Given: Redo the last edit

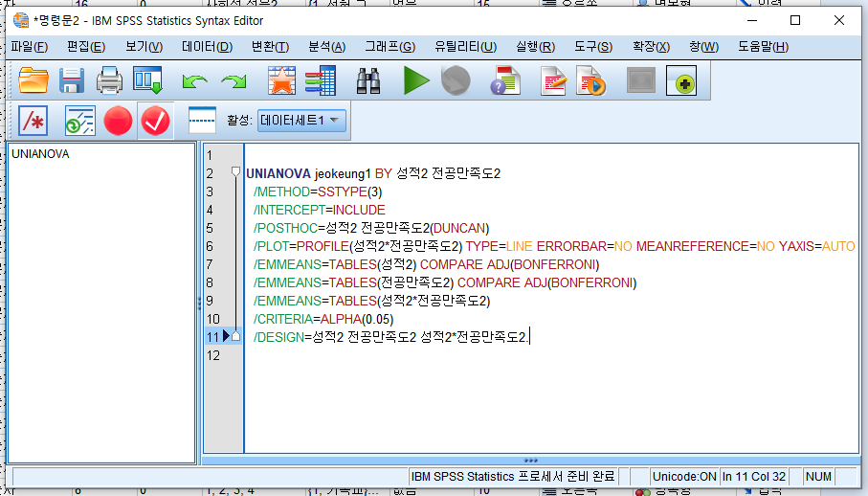Looking at the screenshot, I should point(234,81).
